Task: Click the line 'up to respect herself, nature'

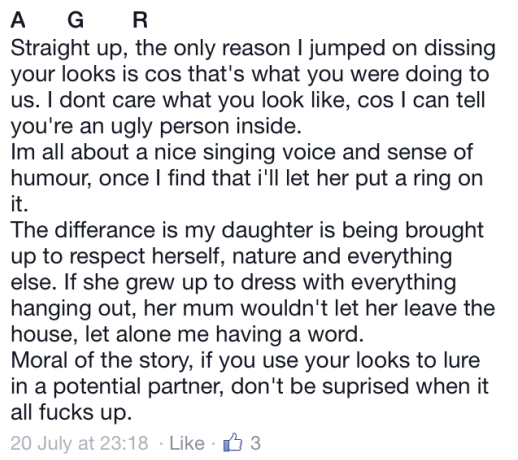Action: [x=231, y=257]
